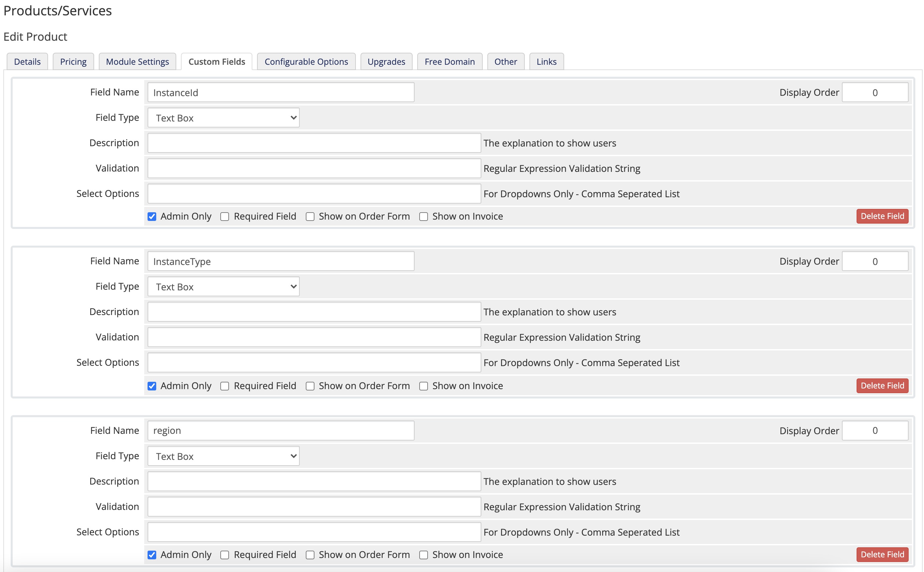Switch to the Pricing tab

[x=73, y=61]
